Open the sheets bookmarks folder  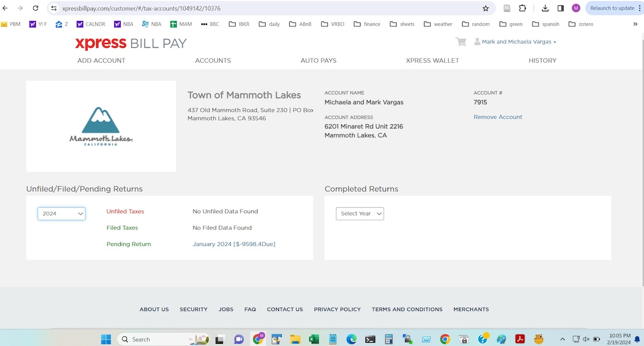pyautogui.click(x=402, y=24)
